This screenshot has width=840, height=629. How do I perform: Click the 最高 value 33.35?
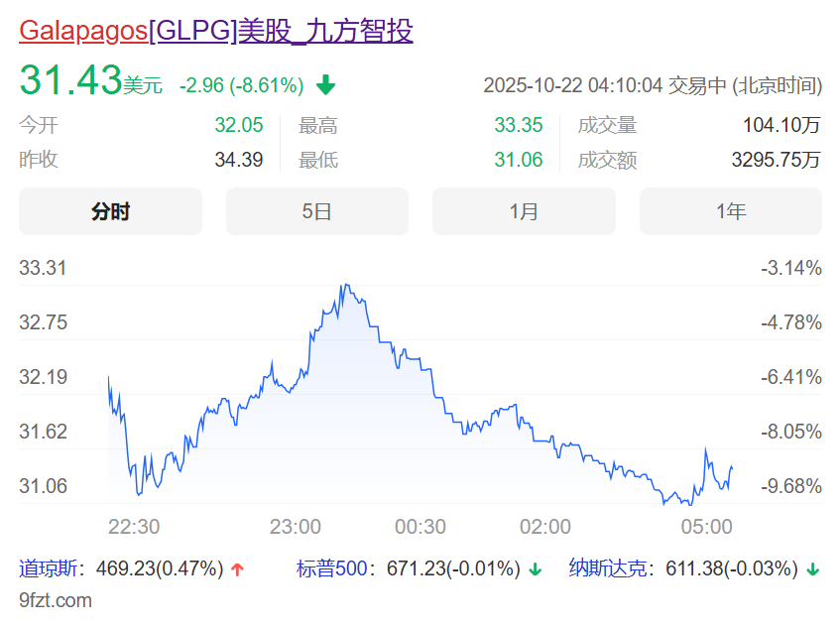519,125
